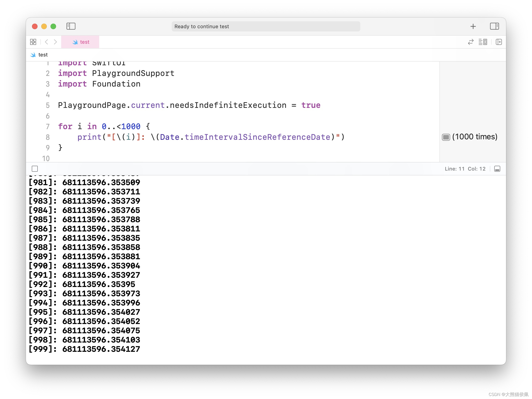Click the (1000 times) result text
Screen dimensions: 532x399
pos(475,137)
